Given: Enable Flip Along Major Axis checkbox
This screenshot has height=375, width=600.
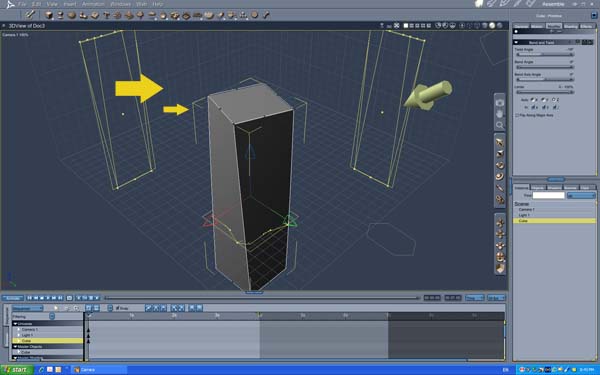Looking at the screenshot, I should tap(517, 115).
